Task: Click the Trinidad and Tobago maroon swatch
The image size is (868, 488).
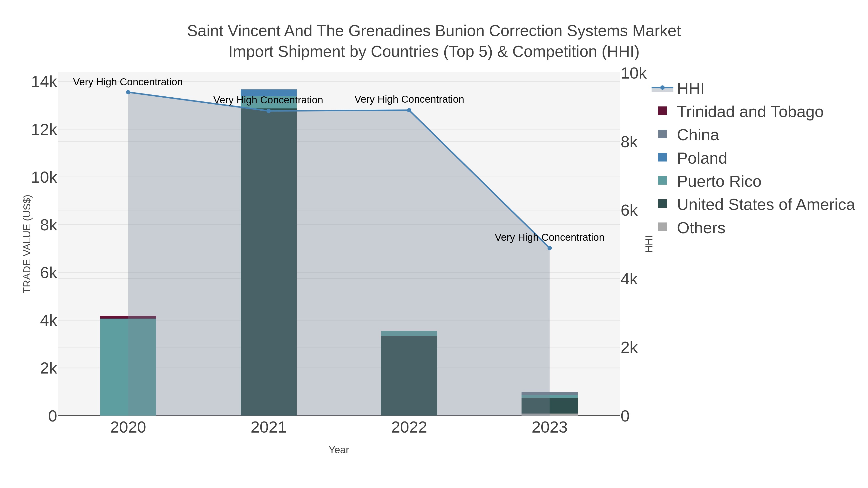Action: (662, 111)
